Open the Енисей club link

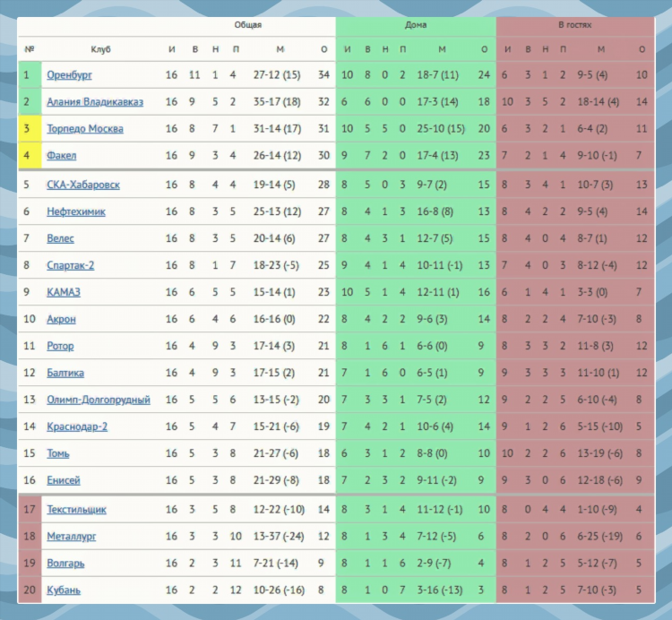pos(64,480)
